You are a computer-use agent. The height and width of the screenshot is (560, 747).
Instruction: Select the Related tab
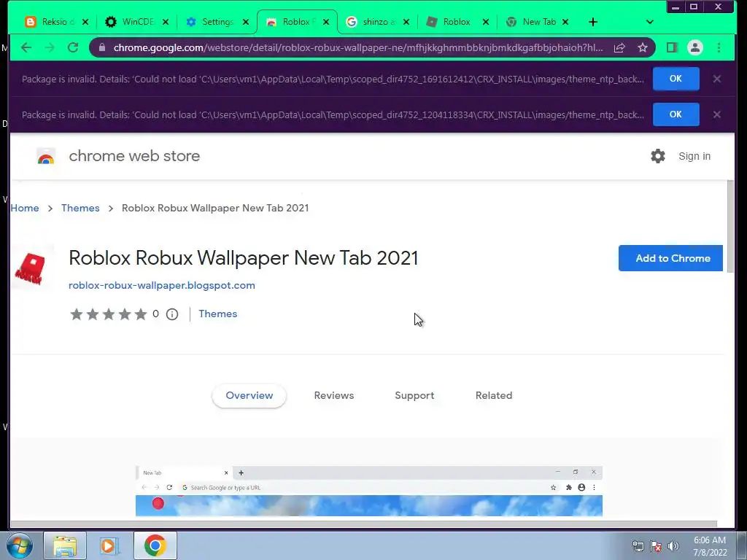pyautogui.click(x=494, y=396)
